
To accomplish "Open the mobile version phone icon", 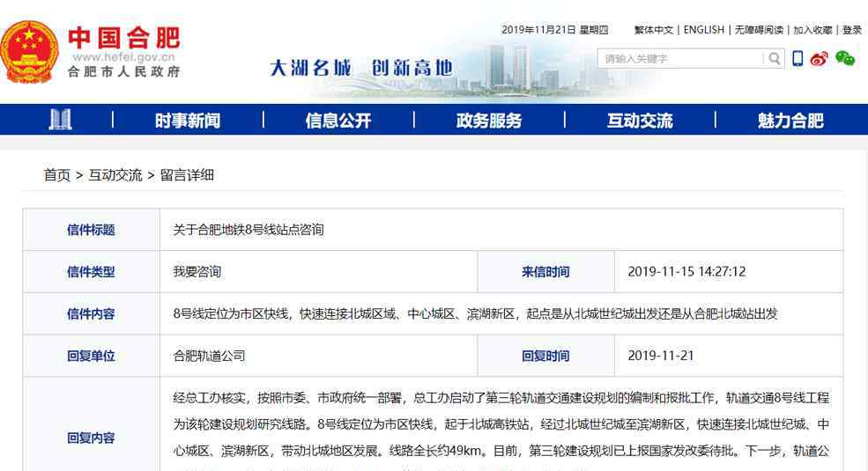I will click(798, 58).
